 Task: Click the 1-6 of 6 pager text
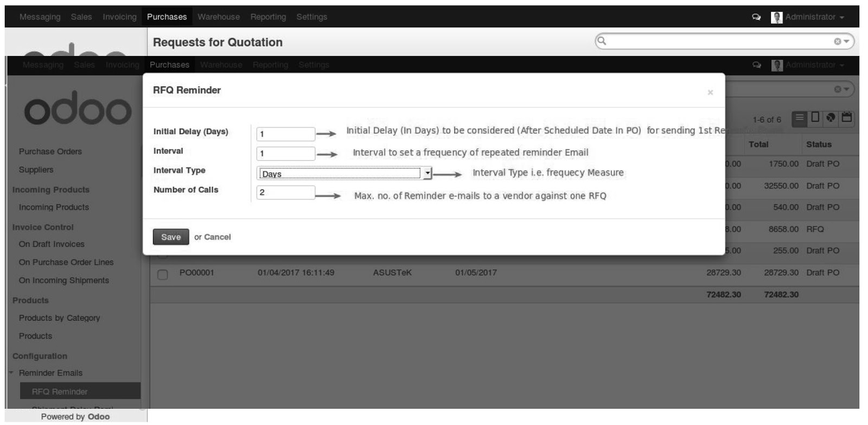(767, 119)
